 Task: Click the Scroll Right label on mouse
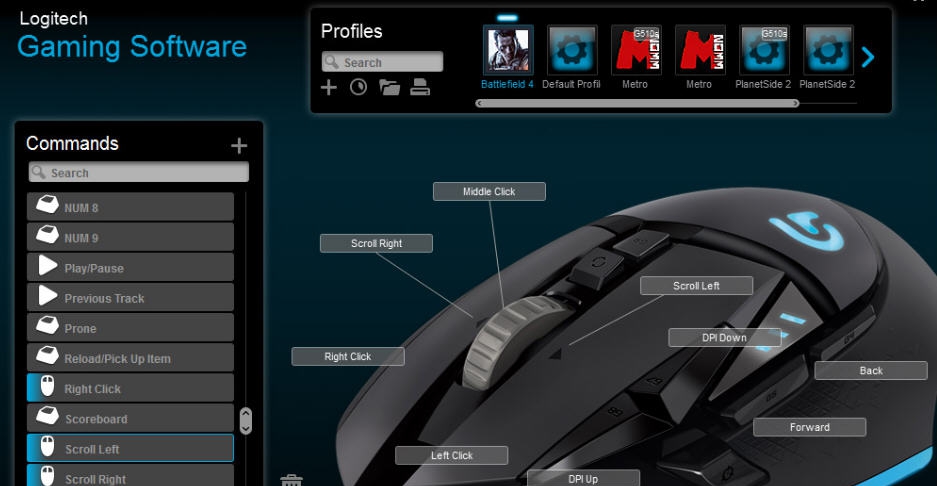click(x=376, y=243)
